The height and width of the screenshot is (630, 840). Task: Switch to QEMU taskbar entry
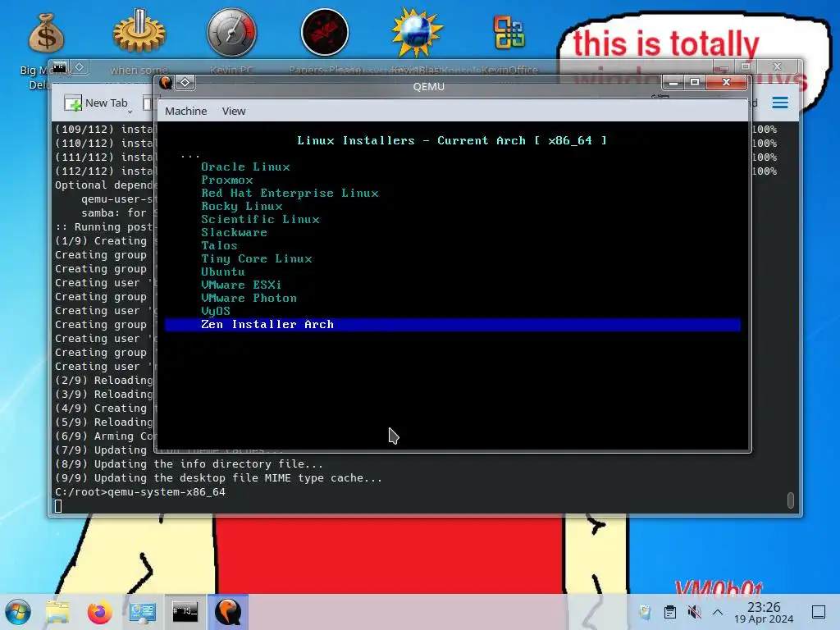pos(228,612)
